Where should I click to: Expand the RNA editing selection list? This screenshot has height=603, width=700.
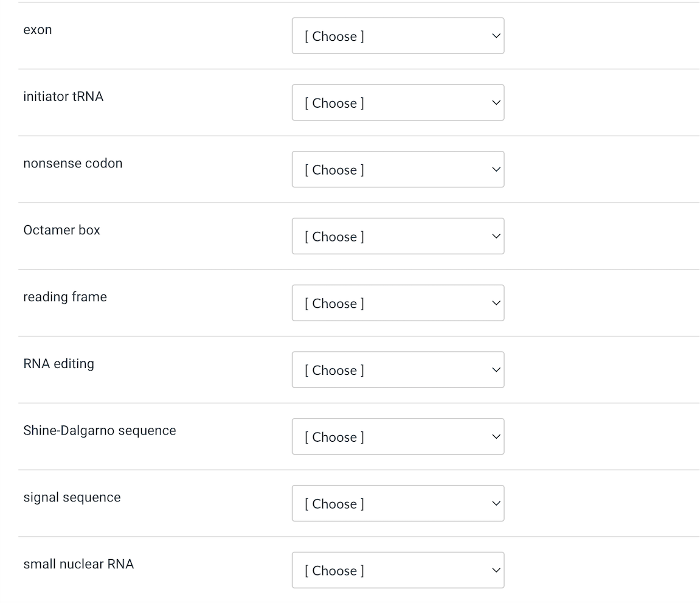pyautogui.click(x=398, y=370)
